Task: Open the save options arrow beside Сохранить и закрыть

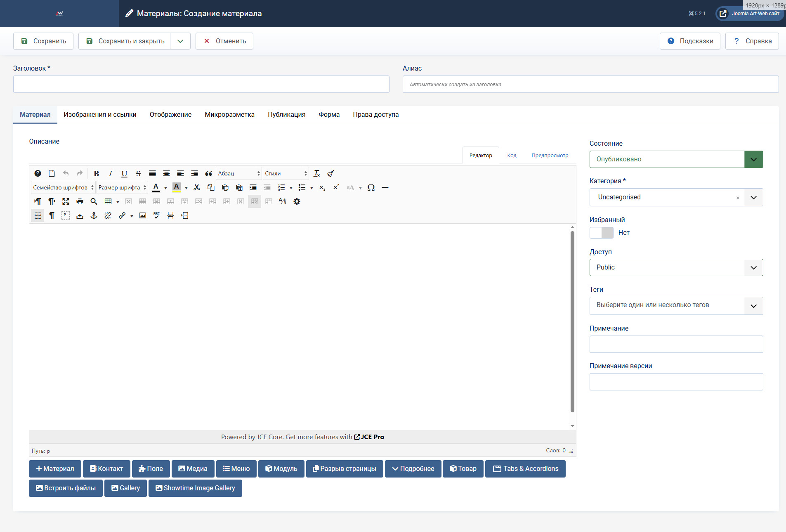Action: (180, 41)
